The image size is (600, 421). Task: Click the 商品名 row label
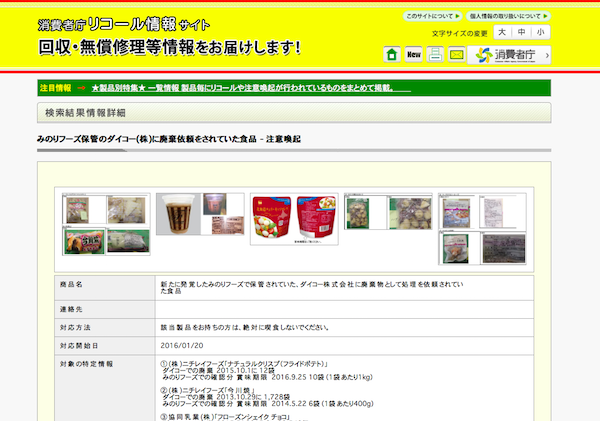(71, 284)
